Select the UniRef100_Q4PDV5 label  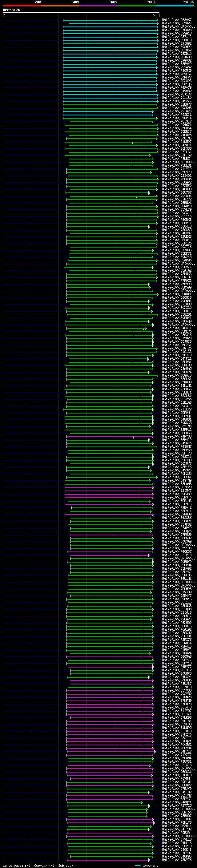[x=177, y=135]
